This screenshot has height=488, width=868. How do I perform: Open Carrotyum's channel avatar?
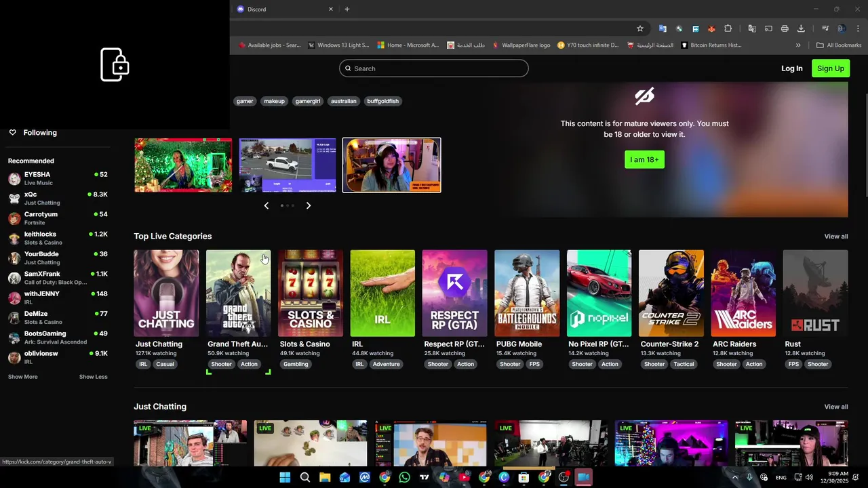coord(14,218)
